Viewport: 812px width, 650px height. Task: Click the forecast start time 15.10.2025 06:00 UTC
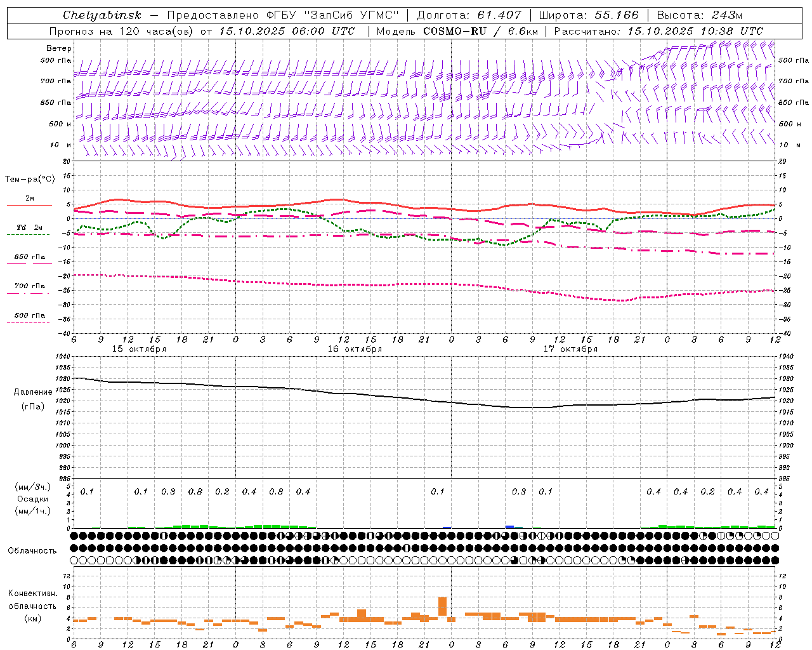click(x=287, y=31)
